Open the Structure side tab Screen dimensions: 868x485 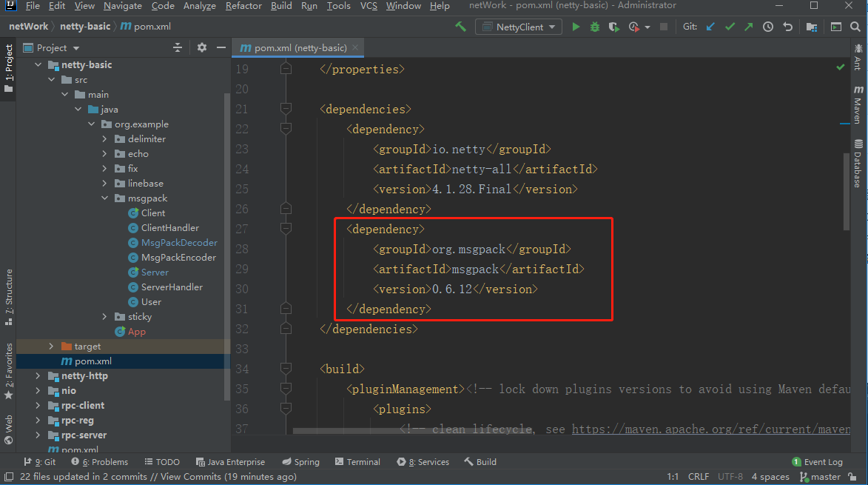(8, 298)
